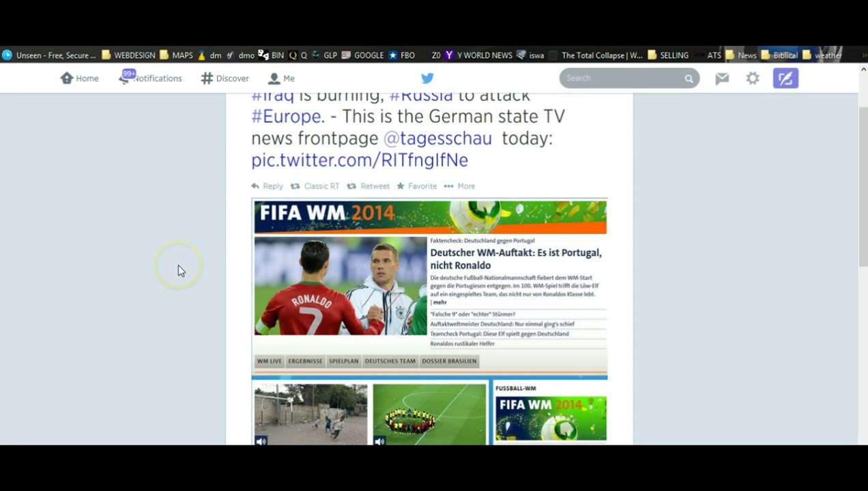Open the MAPS bookmarks folder
This screenshot has height=491, width=868.
[x=176, y=55]
